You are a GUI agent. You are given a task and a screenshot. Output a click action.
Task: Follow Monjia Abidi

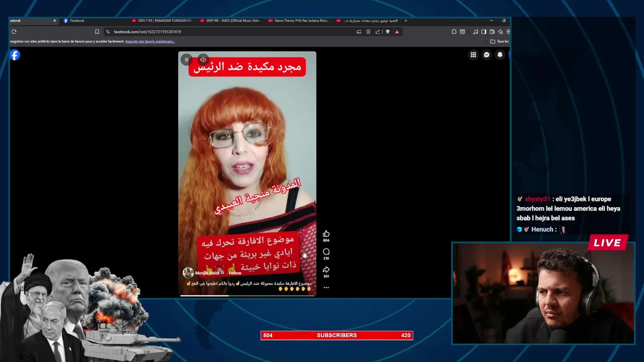tap(235, 273)
